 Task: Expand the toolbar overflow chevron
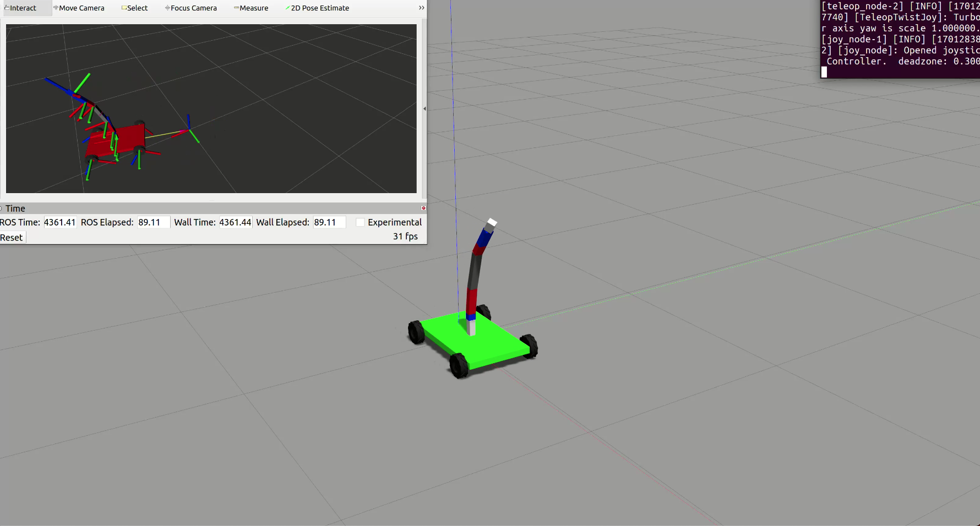pos(422,8)
